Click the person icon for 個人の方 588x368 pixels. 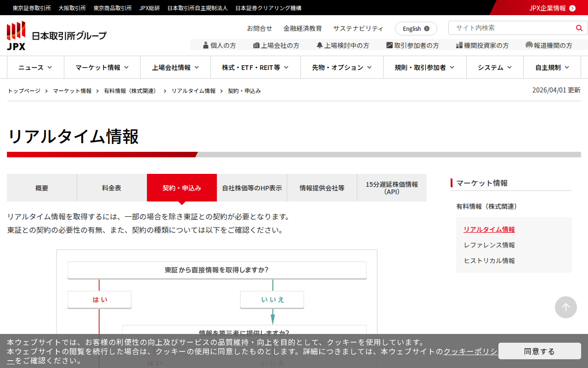tap(206, 45)
